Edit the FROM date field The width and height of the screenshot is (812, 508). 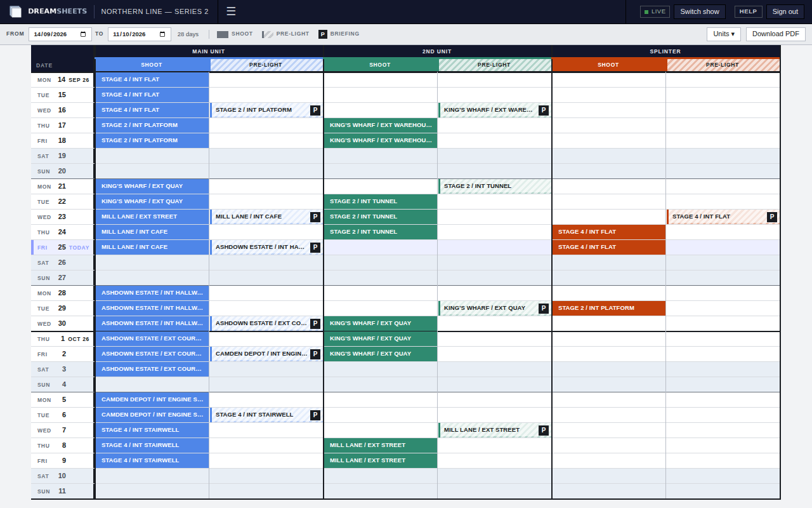pyautogui.click(x=60, y=34)
